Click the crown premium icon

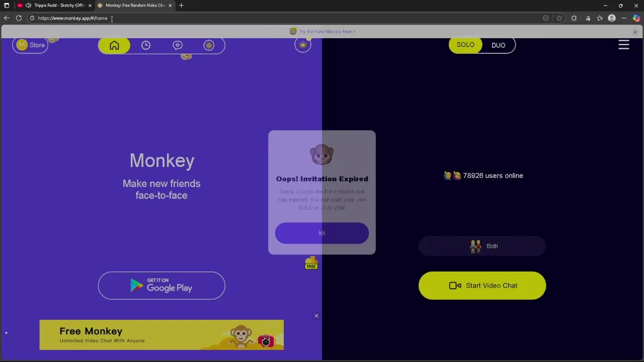(x=303, y=45)
